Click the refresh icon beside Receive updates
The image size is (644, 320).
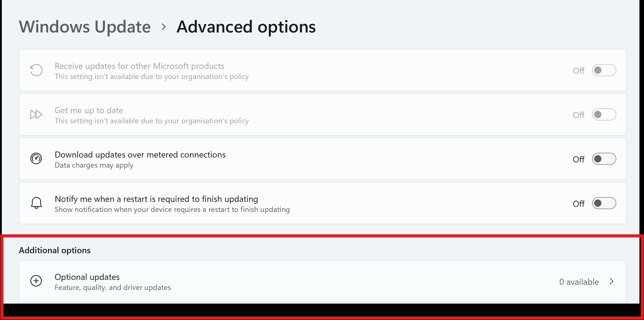pyautogui.click(x=36, y=70)
